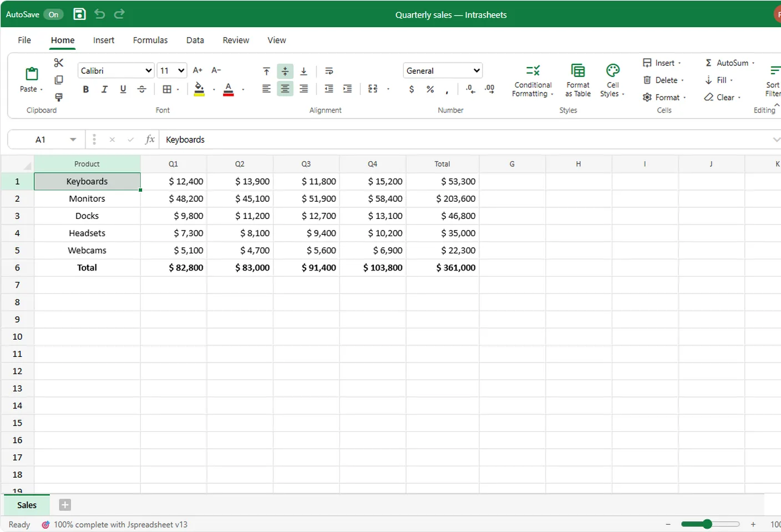Click Format as Table button
The width and height of the screenshot is (781, 532).
[578, 80]
